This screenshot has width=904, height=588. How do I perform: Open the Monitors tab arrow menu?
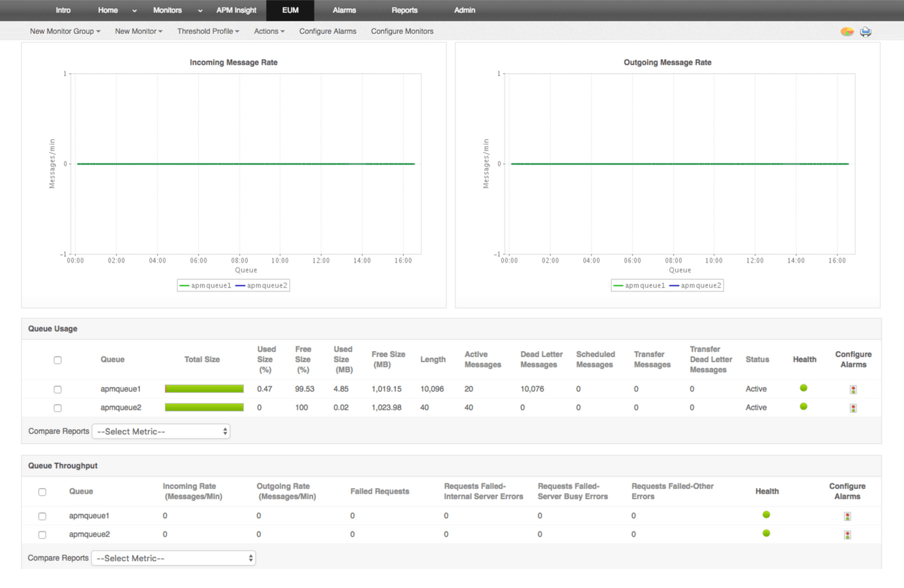[200, 11]
